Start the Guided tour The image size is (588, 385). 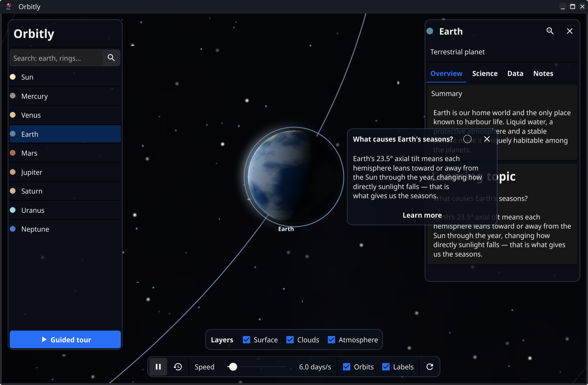click(65, 339)
